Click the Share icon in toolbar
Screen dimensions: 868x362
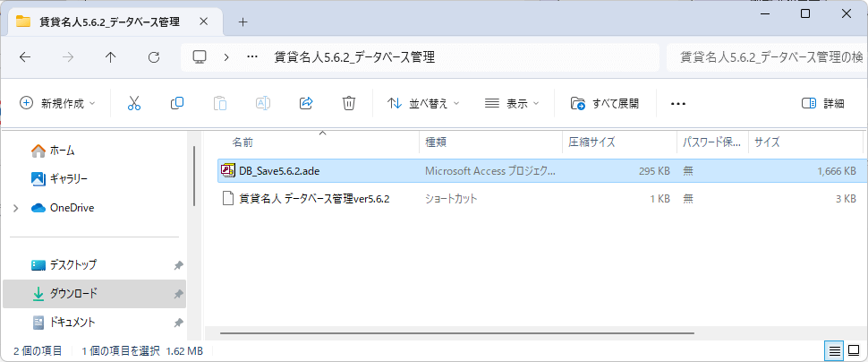[x=306, y=103]
